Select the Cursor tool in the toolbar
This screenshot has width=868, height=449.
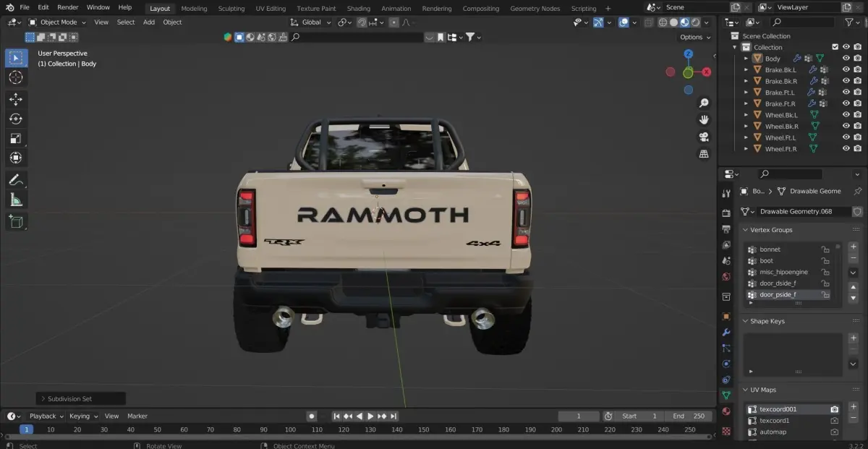click(16, 77)
